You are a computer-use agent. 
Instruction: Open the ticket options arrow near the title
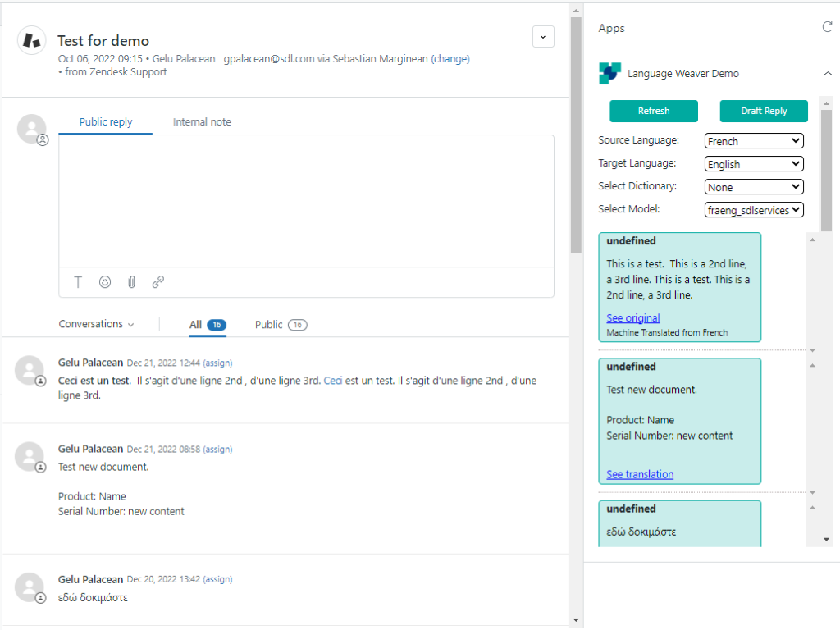click(x=543, y=37)
